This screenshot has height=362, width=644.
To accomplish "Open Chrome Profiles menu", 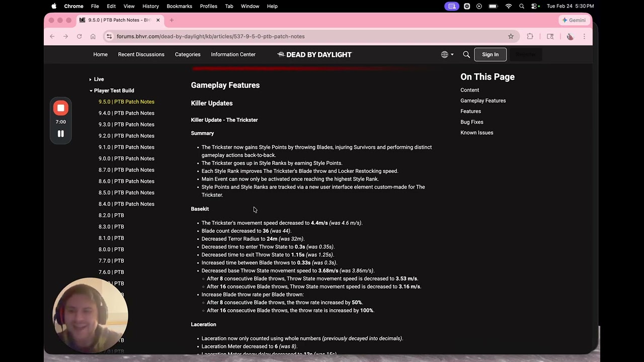I will click(208, 6).
